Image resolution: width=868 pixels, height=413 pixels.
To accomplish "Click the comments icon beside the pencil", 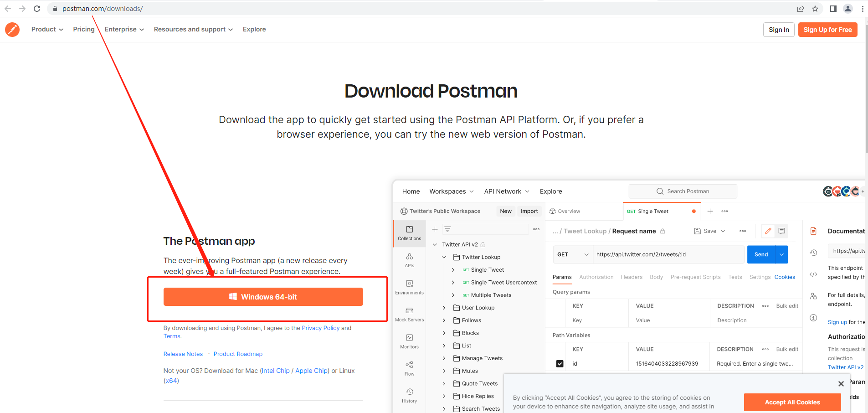I will tap(782, 231).
